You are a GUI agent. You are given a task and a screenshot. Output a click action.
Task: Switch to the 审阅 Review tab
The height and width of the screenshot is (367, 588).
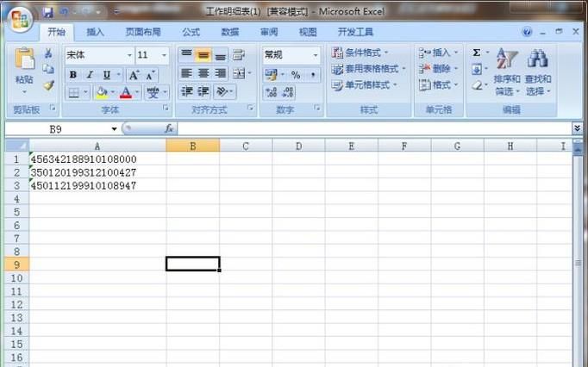pos(269,32)
